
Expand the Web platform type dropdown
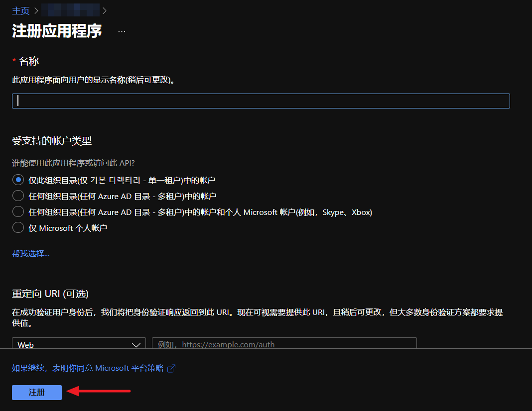[79, 344]
